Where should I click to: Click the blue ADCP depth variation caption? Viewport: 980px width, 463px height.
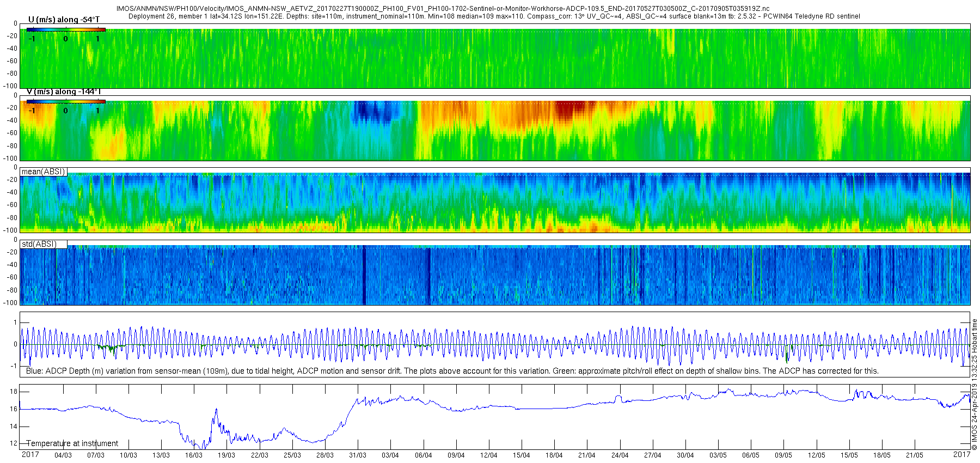pyautogui.click(x=452, y=371)
